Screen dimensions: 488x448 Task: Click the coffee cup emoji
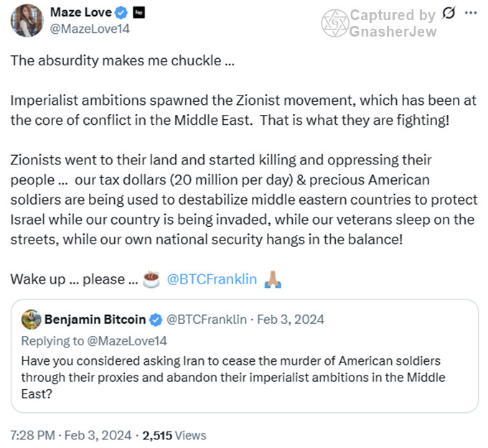point(151,279)
